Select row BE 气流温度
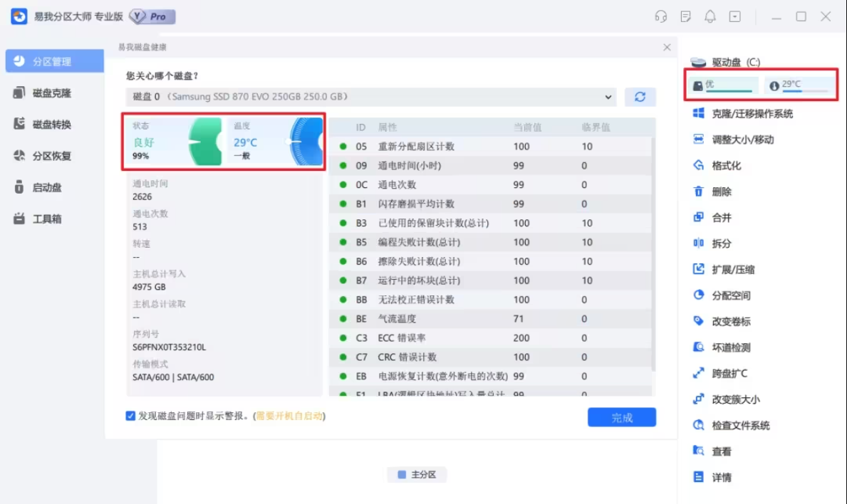Screen dimensions: 847x504 point(491,319)
